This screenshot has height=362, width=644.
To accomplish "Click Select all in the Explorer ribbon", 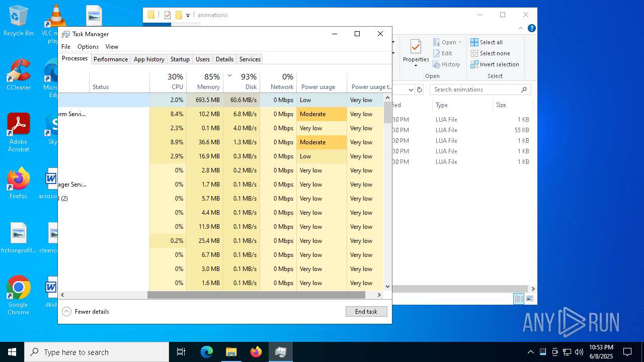I will point(487,42).
